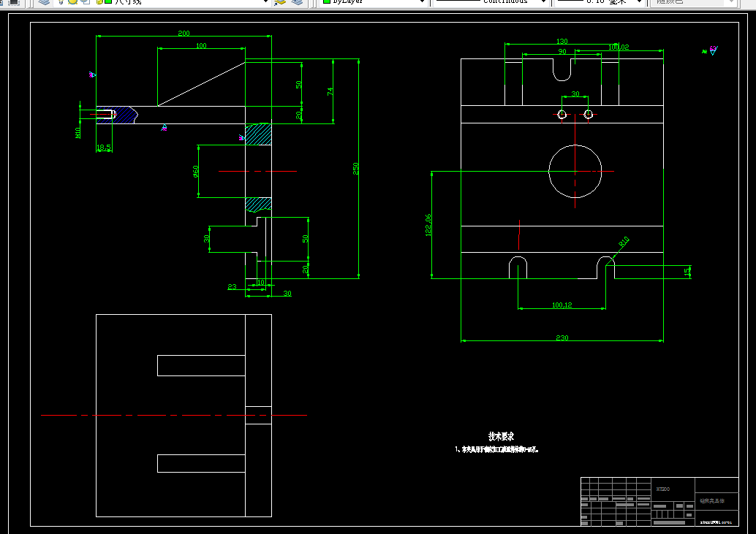This screenshot has width=756, height=534.
Task: Click the Make Object's Layer Current icon
Action: [x=279, y=2]
